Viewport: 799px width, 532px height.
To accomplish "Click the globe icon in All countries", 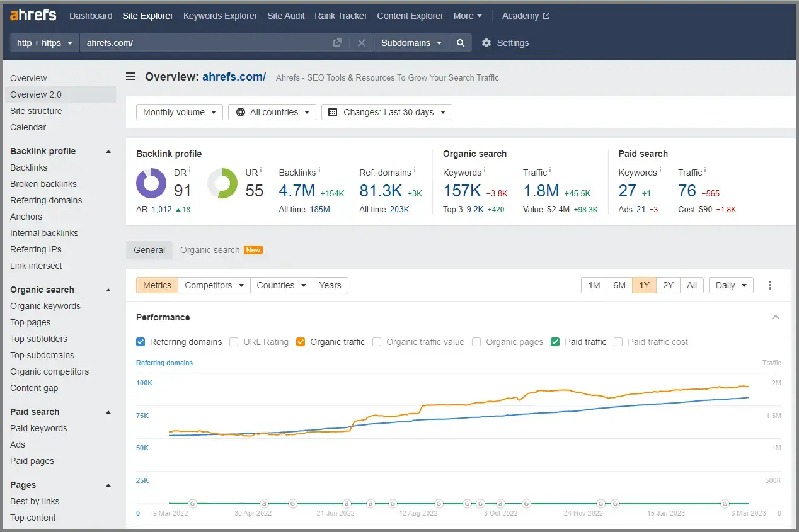I will pos(241,112).
